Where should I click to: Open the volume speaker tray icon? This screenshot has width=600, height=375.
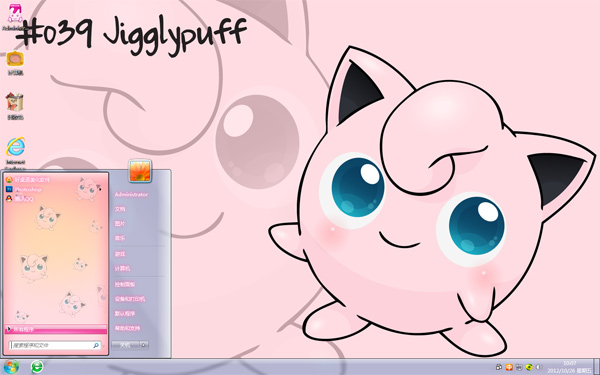click(539, 367)
